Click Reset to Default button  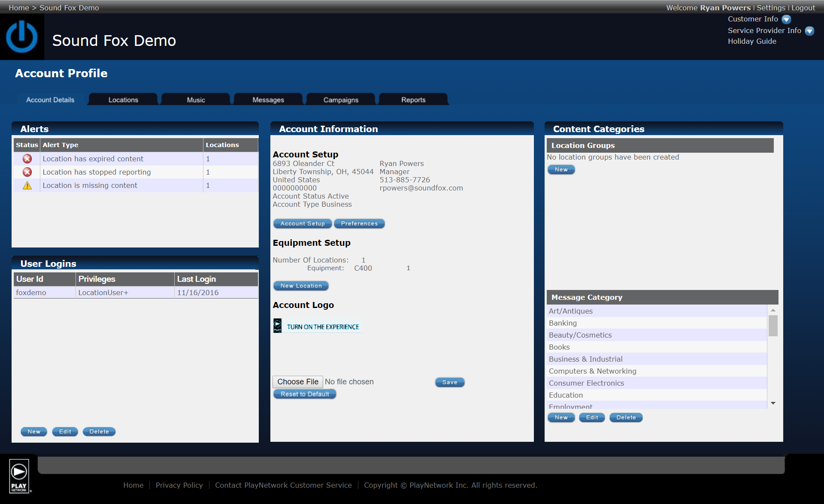point(305,394)
